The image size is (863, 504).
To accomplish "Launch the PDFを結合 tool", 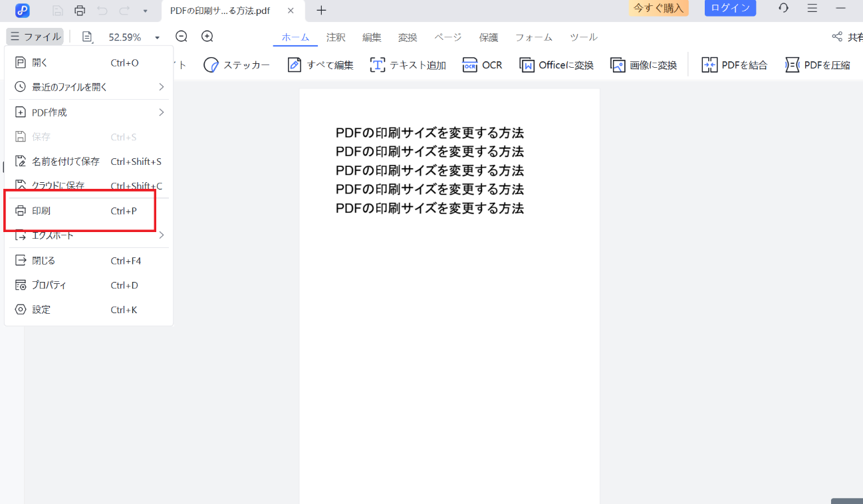I will [x=734, y=64].
